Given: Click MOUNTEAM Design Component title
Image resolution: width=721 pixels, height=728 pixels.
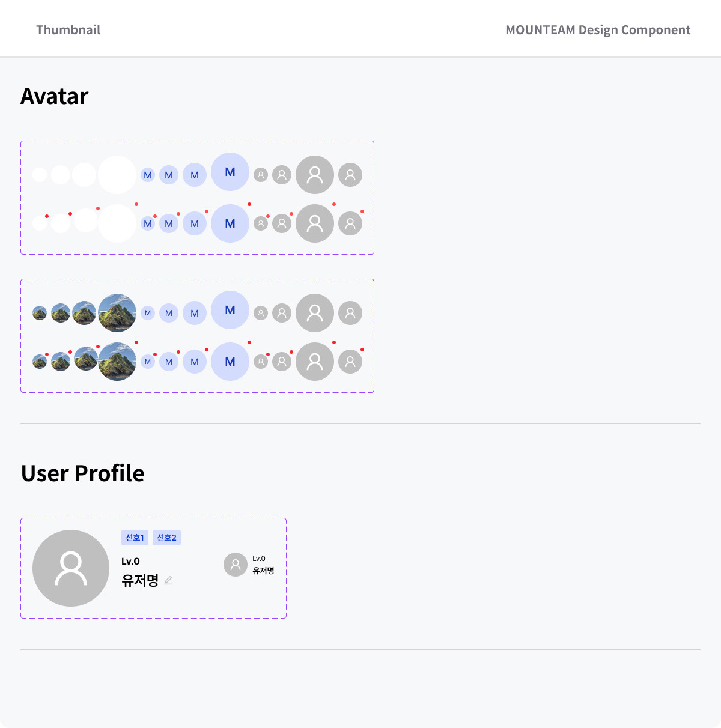Looking at the screenshot, I should pyautogui.click(x=598, y=30).
